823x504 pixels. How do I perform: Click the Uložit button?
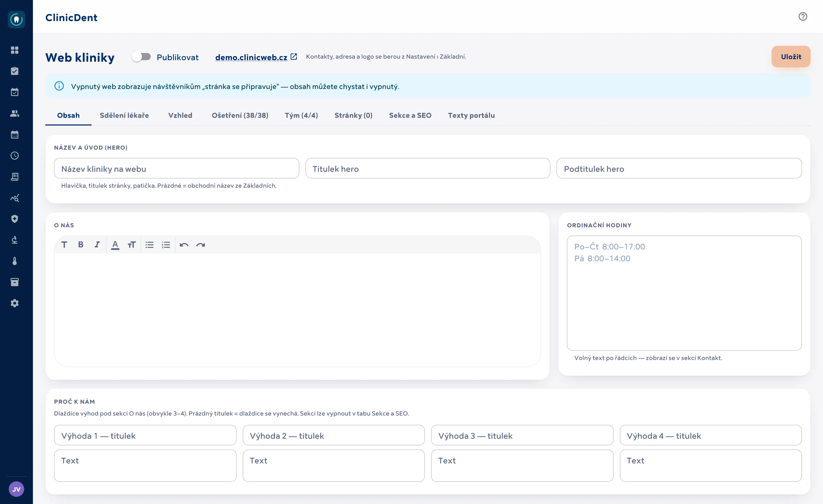tap(791, 57)
